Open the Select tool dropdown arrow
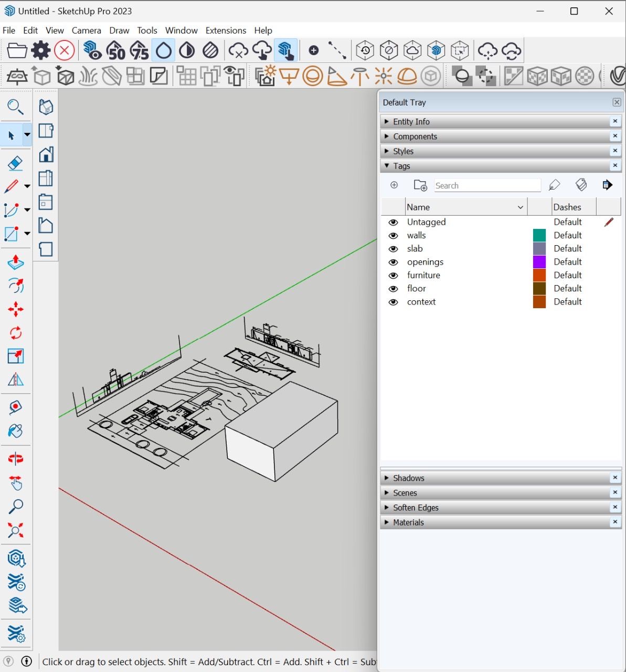The height and width of the screenshot is (672, 626). click(x=27, y=135)
